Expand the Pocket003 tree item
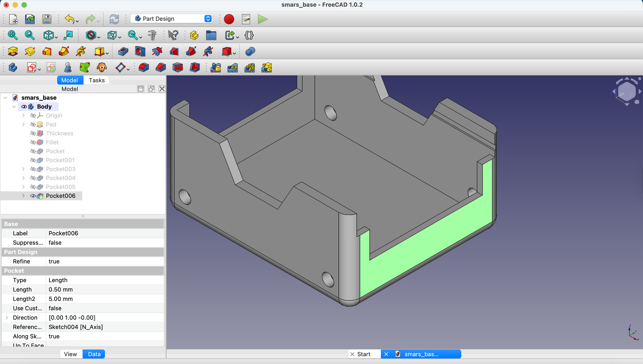Image resolution: width=643 pixels, height=364 pixels. [x=23, y=169]
